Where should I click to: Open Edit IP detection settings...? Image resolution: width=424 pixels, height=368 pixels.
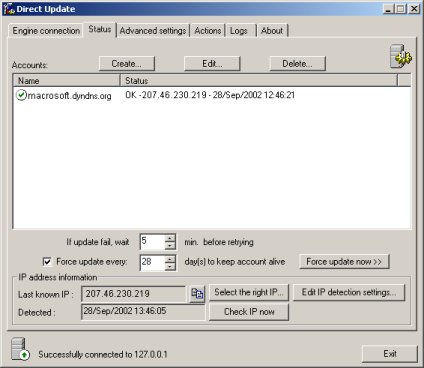tap(349, 292)
